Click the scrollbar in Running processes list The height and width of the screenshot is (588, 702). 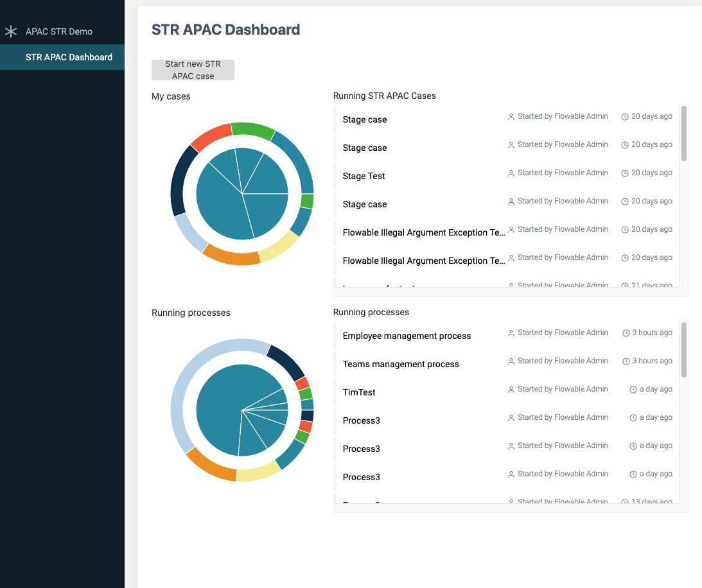coord(684,350)
